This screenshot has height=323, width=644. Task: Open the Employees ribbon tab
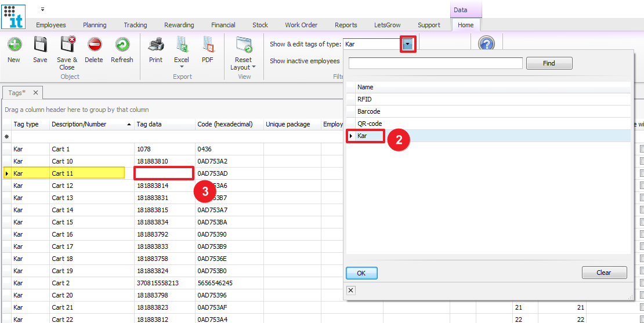51,25
